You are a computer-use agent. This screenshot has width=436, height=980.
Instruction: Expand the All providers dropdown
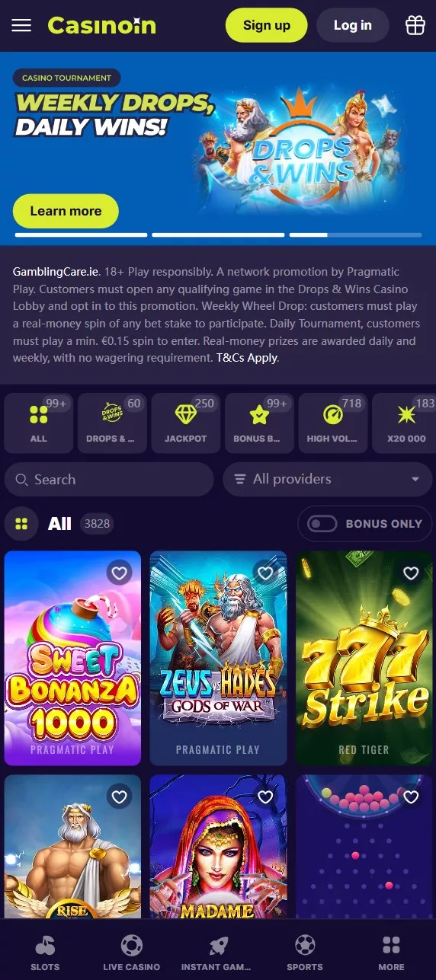327,479
